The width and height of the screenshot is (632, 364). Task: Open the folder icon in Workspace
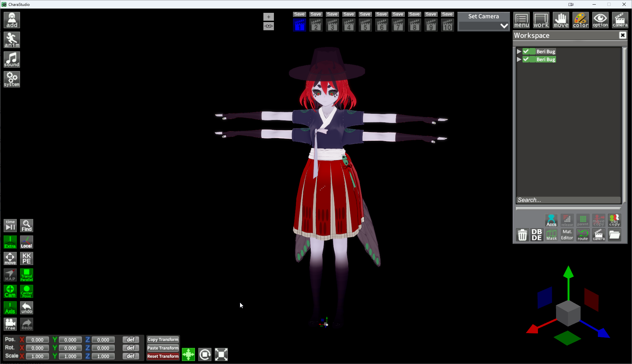coord(614,235)
